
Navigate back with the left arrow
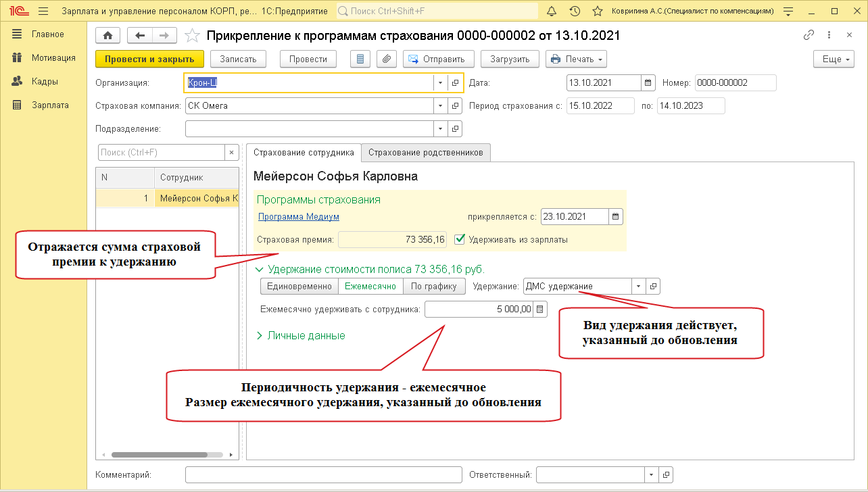coord(140,36)
